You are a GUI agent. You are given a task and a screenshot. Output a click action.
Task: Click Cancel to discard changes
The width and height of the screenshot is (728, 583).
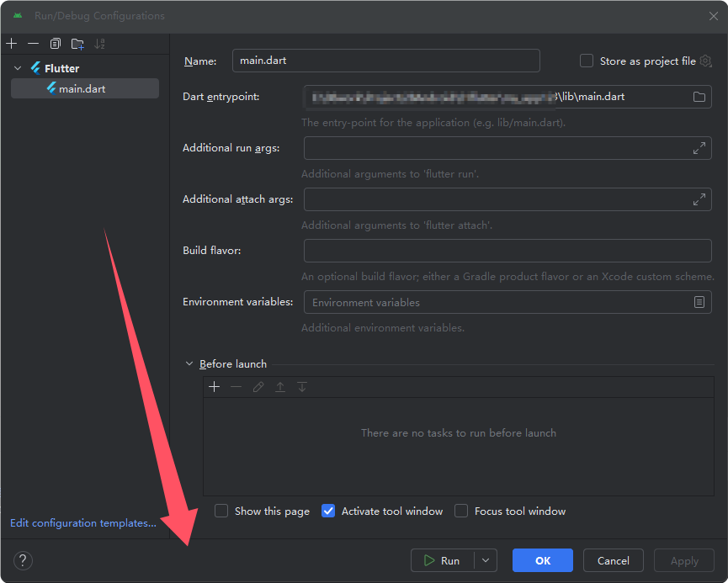click(x=613, y=560)
